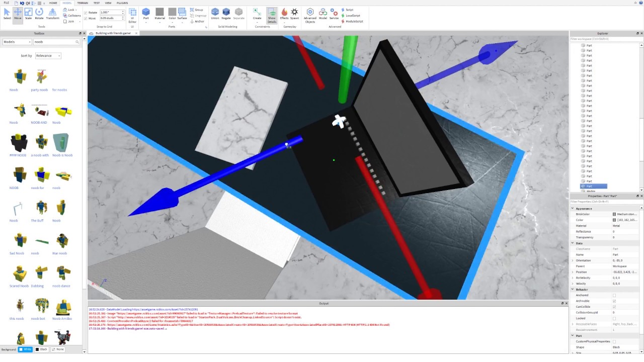This screenshot has width=644, height=362.
Task: Toggle the Archivable property checkbox
Action: [614, 301]
